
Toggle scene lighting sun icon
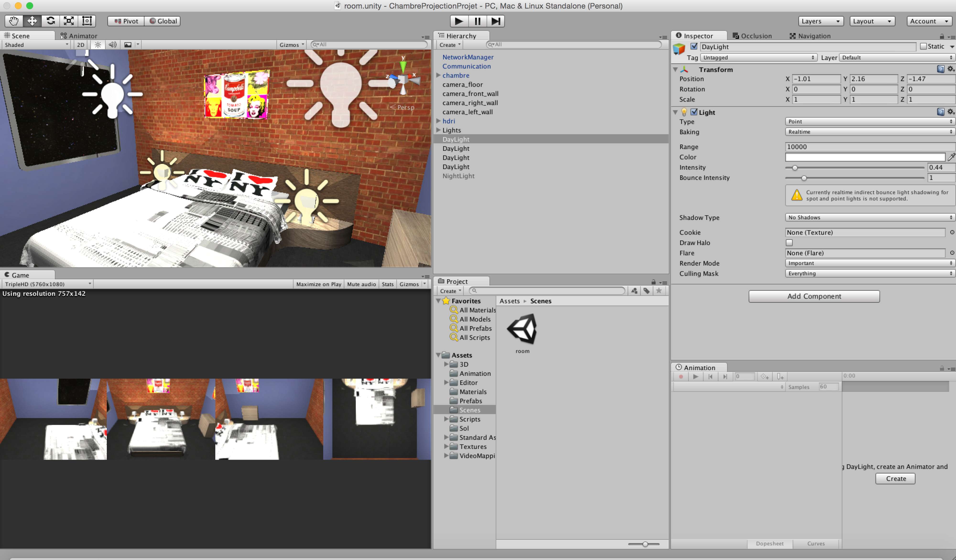coord(98,45)
